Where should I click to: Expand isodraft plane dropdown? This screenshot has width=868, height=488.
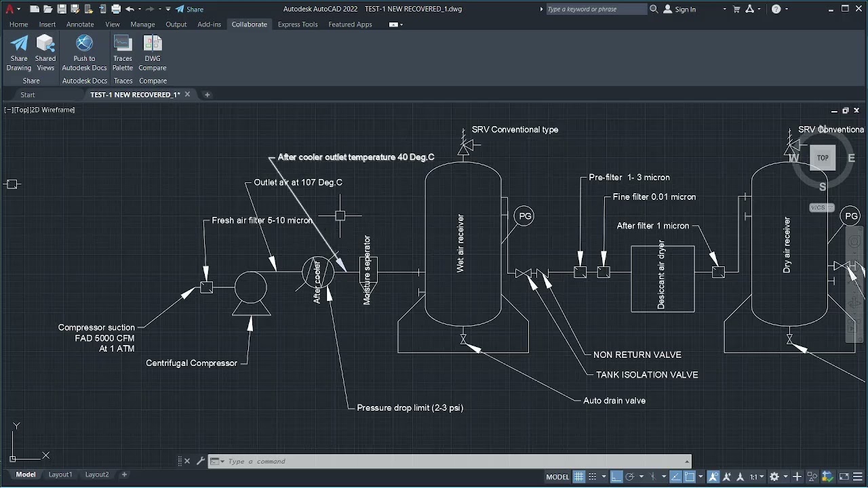coord(664,477)
